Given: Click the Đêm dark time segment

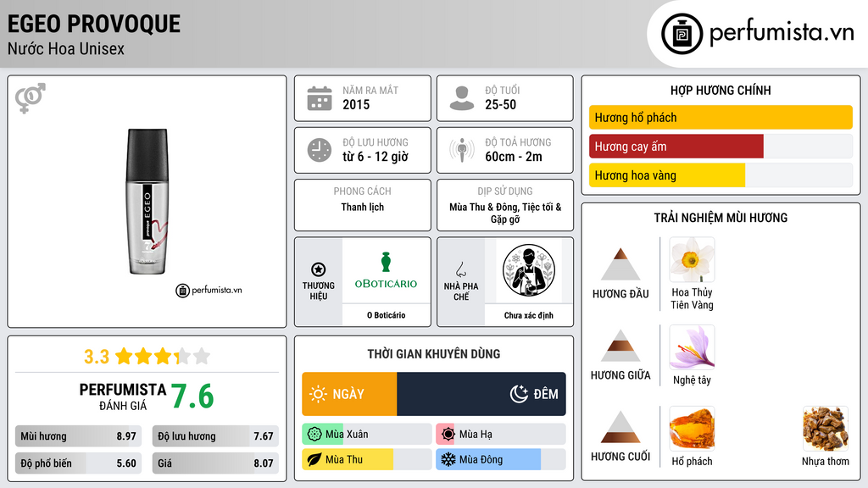Looking at the screenshot, I should [x=481, y=394].
